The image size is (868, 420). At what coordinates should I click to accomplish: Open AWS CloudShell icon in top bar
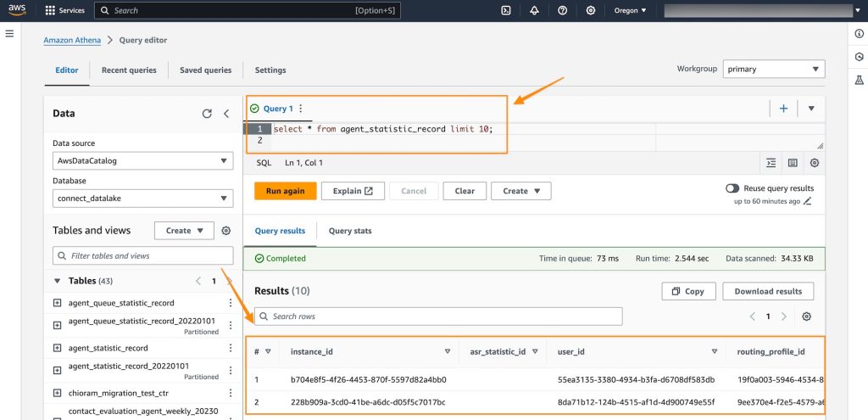pos(506,11)
